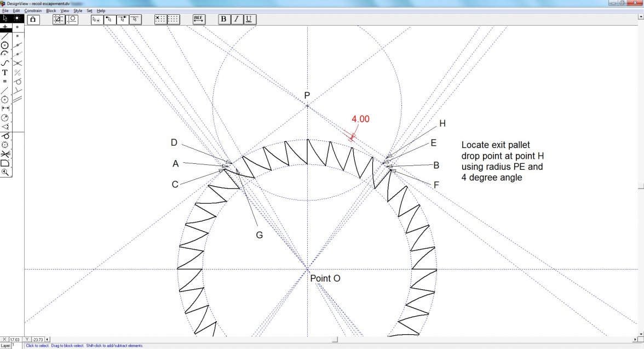Click the REF dimension toolbar button
Image resolution: width=644 pixels, height=349 pixels.
(x=198, y=19)
